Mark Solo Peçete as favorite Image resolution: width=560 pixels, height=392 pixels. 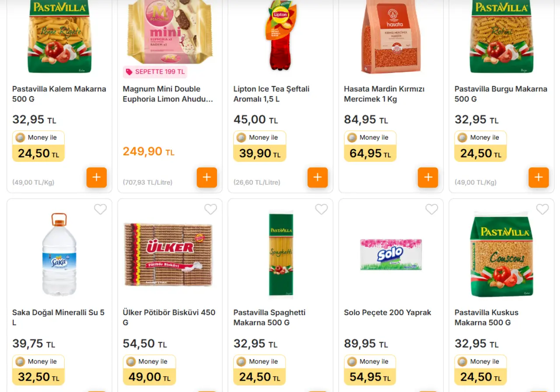pyautogui.click(x=432, y=210)
